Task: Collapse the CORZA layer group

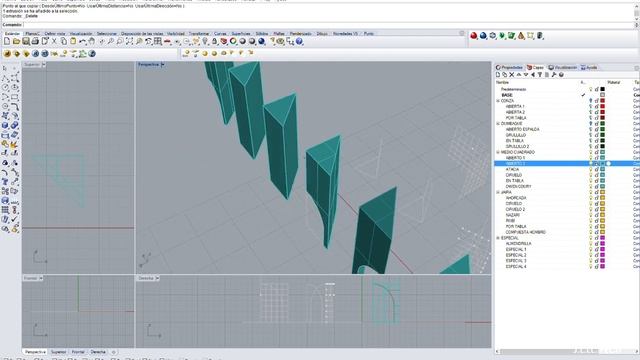Action: point(498,100)
